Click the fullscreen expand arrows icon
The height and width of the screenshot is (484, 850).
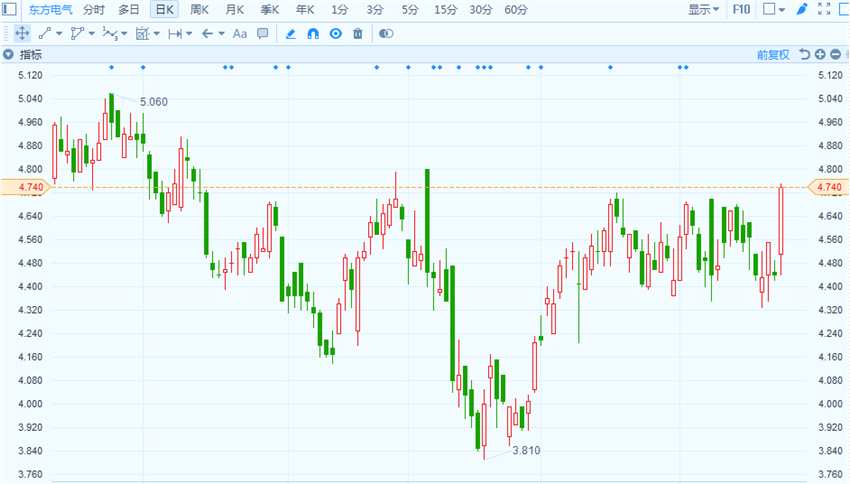(x=824, y=9)
